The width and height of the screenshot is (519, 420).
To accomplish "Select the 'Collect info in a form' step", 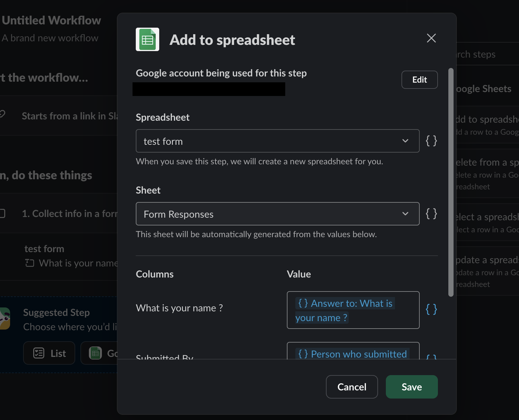I will pyautogui.click(x=68, y=214).
